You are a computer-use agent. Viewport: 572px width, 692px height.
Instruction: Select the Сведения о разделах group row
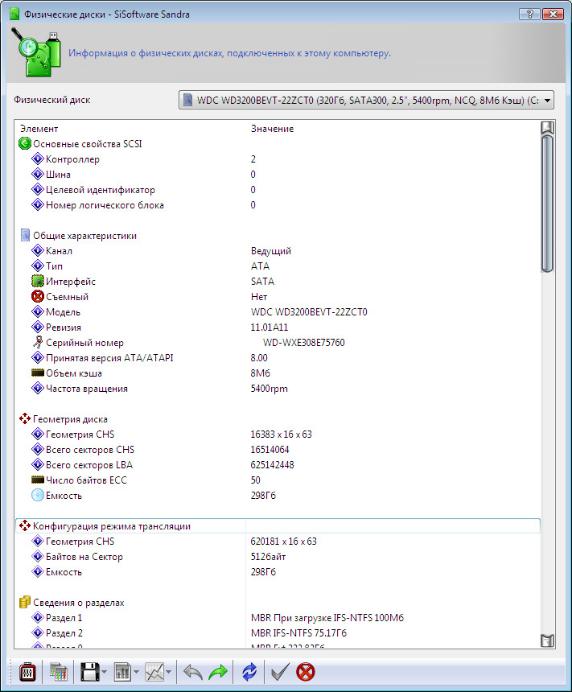278,602
